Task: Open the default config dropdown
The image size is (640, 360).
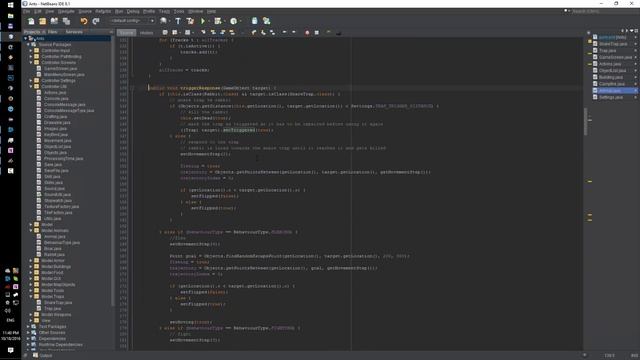Action: click(132, 21)
